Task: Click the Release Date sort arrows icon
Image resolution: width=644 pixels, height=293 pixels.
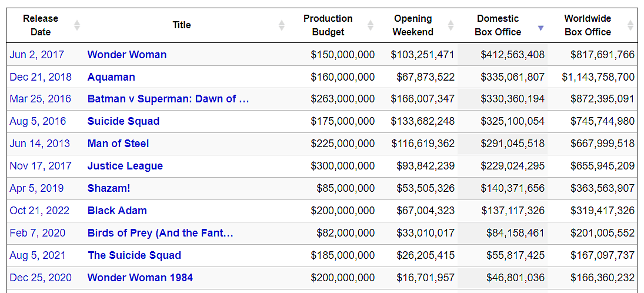Action: pyautogui.click(x=76, y=25)
